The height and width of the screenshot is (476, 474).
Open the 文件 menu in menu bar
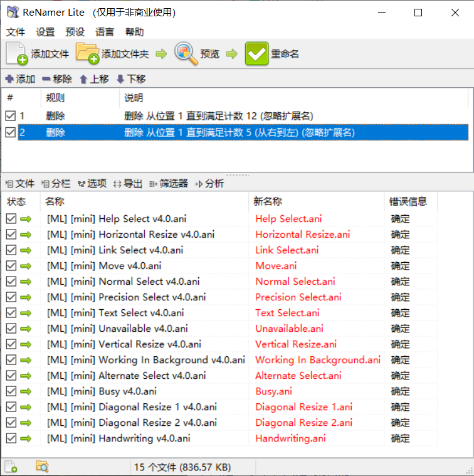click(x=16, y=32)
